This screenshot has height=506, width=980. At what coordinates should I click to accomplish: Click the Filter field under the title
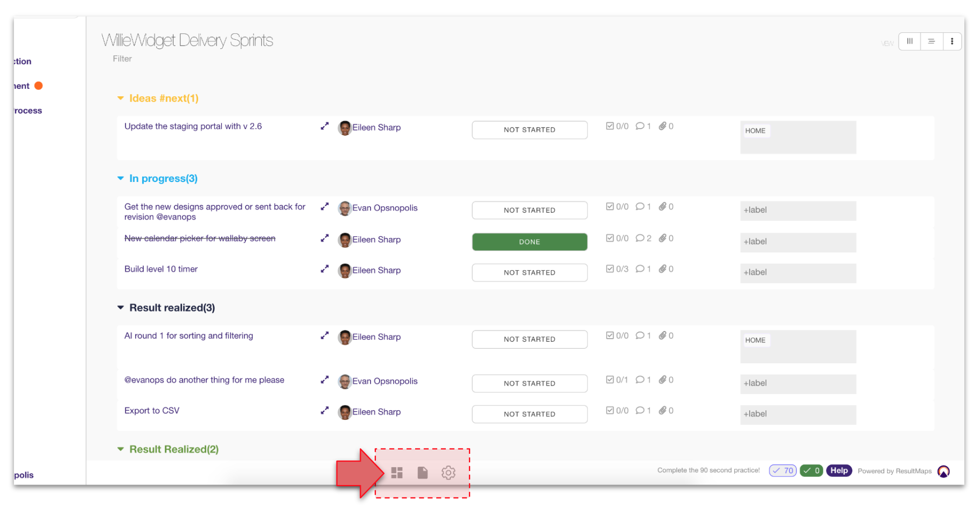(122, 59)
